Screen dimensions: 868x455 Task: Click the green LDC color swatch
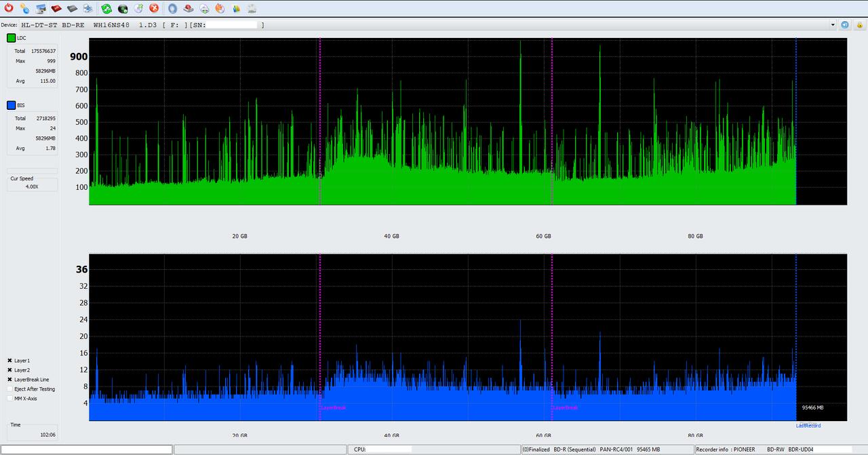click(x=12, y=38)
